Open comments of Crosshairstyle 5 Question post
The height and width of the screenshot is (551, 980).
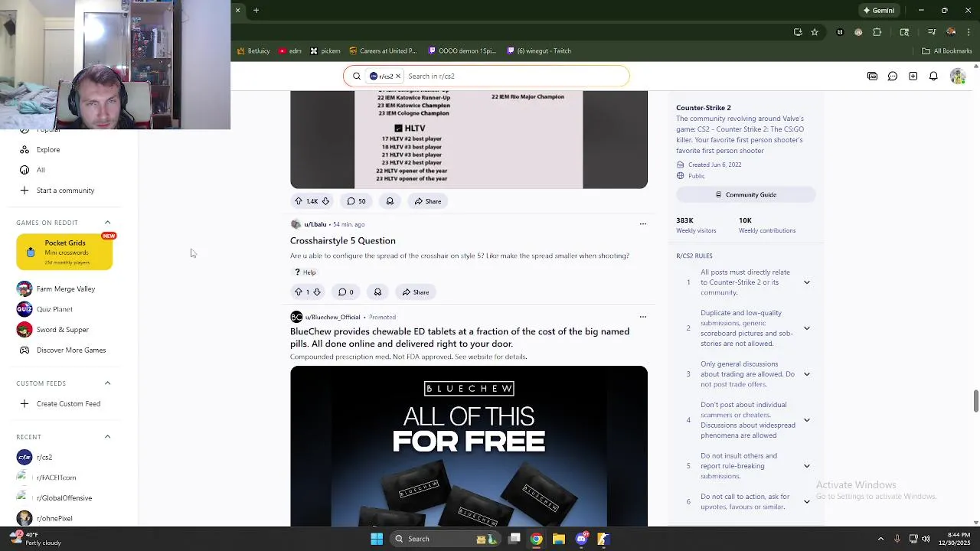(x=346, y=292)
